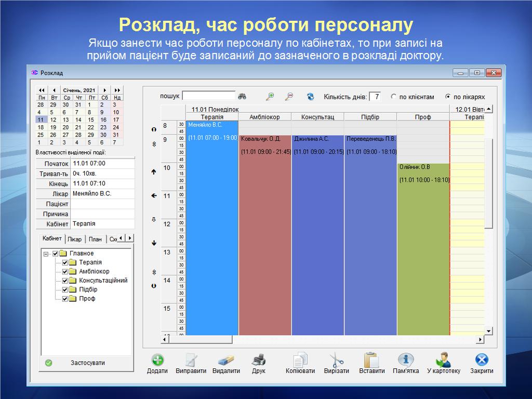Click the Вирізати scissors icon
This screenshot has height=399, width=532.
pyautogui.click(x=336, y=360)
